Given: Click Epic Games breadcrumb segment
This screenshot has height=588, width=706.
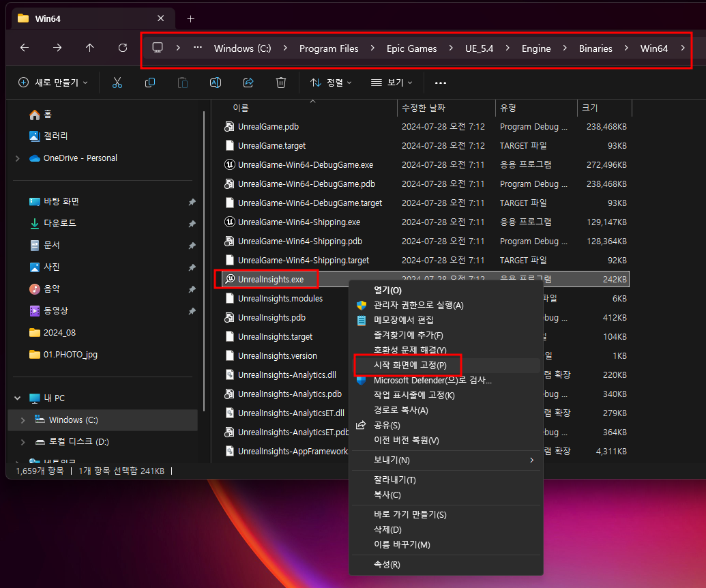Looking at the screenshot, I should [411, 48].
